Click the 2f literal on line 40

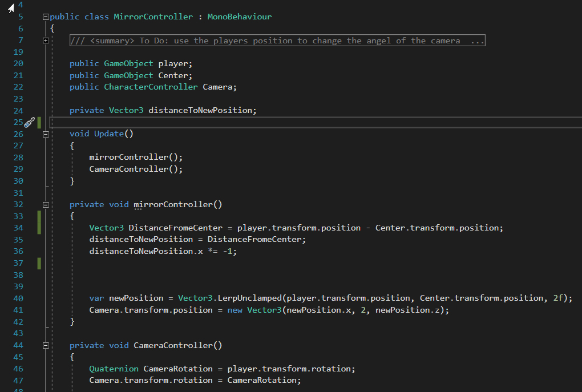(557, 298)
